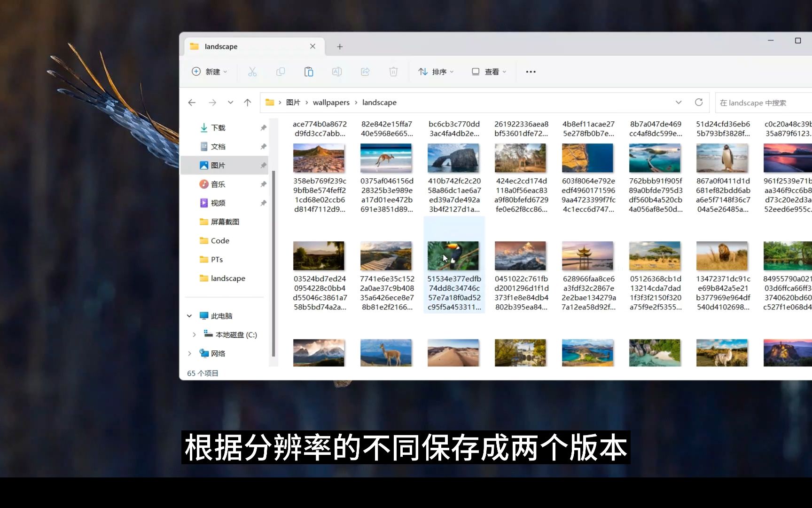Click the landscape window tab
The image size is (812, 508).
(254, 47)
